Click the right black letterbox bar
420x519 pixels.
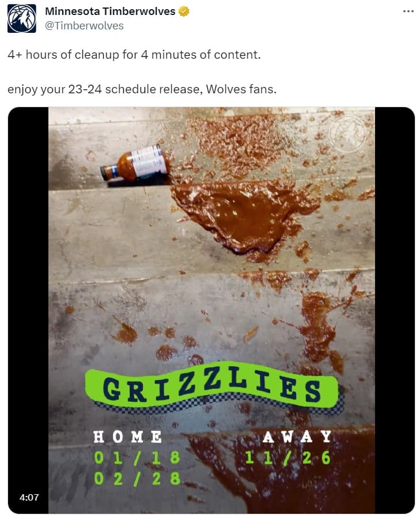click(395, 310)
